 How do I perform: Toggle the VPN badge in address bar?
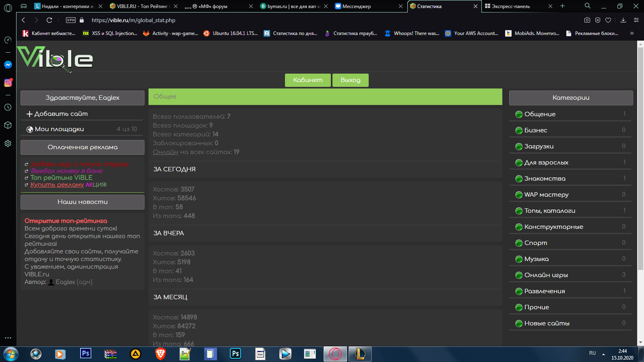tap(71, 20)
